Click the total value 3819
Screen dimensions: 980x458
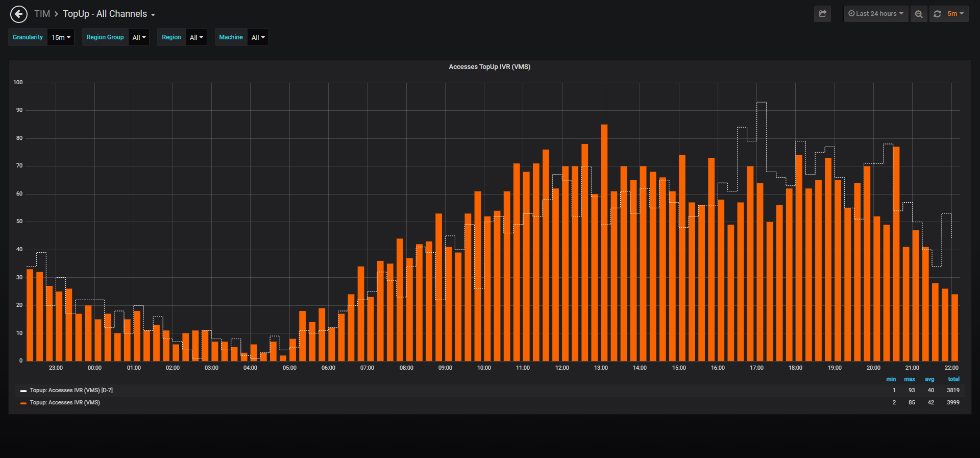tap(953, 391)
